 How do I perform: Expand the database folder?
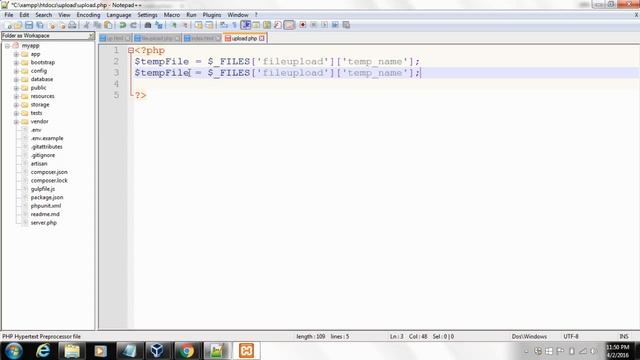tap(16, 80)
